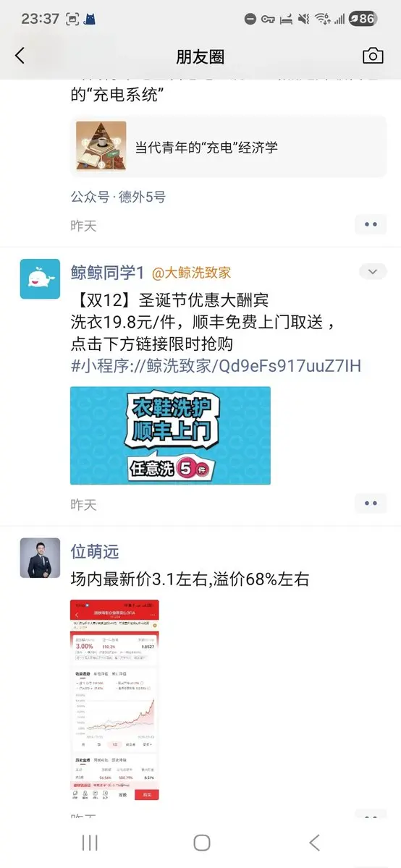This screenshot has width=401, height=868.
Task: Tap the Android home button
Action: tap(202, 842)
